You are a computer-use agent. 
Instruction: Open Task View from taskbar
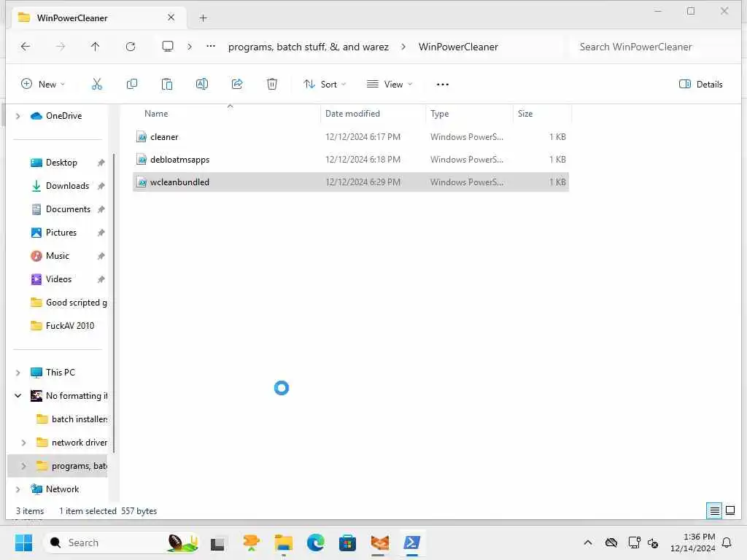point(217,543)
